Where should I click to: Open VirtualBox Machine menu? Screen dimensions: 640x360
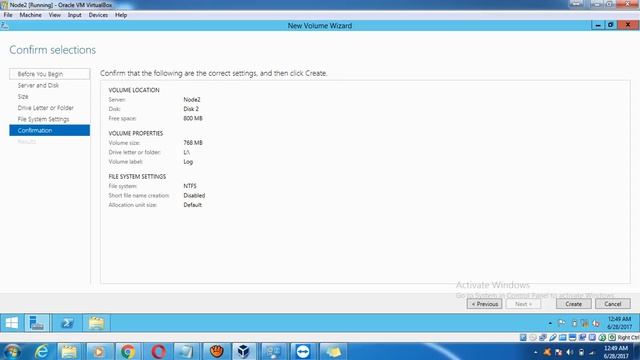click(31, 15)
